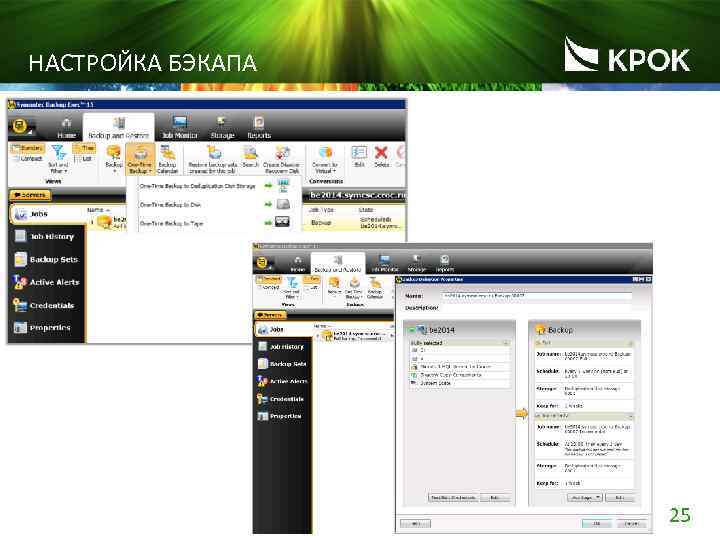Click State column header in upper-left window

[366, 210]
